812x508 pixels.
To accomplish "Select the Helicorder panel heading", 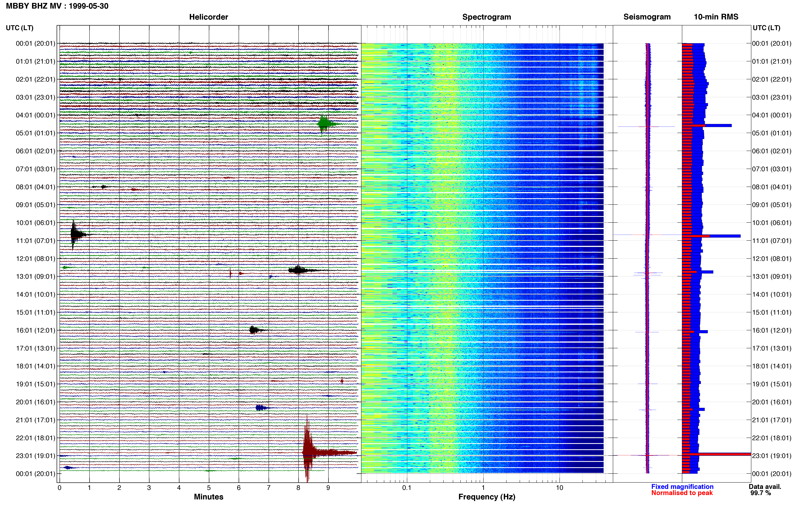I will point(209,17).
